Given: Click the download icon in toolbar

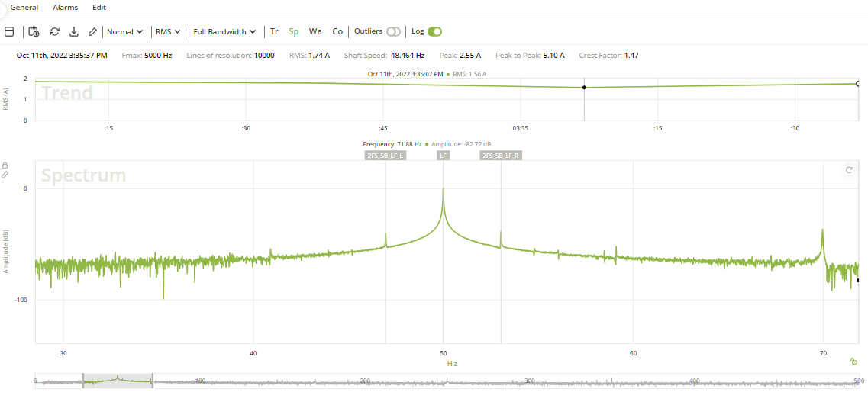Looking at the screenshot, I should click(x=74, y=32).
